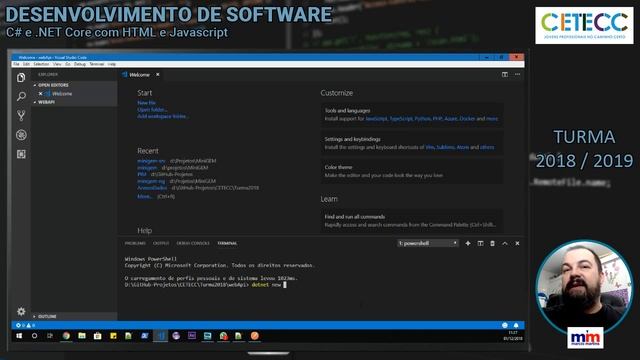Select the TERMINAL panel tab
The width and height of the screenshot is (640, 360).
pyautogui.click(x=227, y=243)
